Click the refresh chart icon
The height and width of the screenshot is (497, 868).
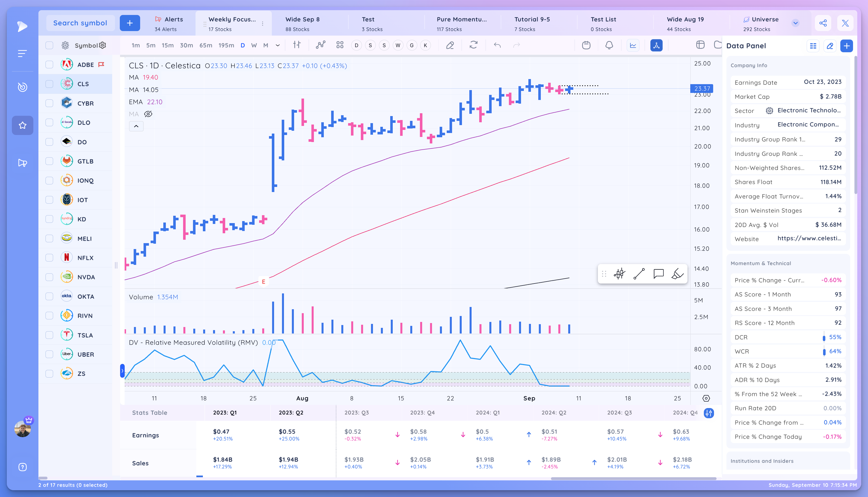473,45
